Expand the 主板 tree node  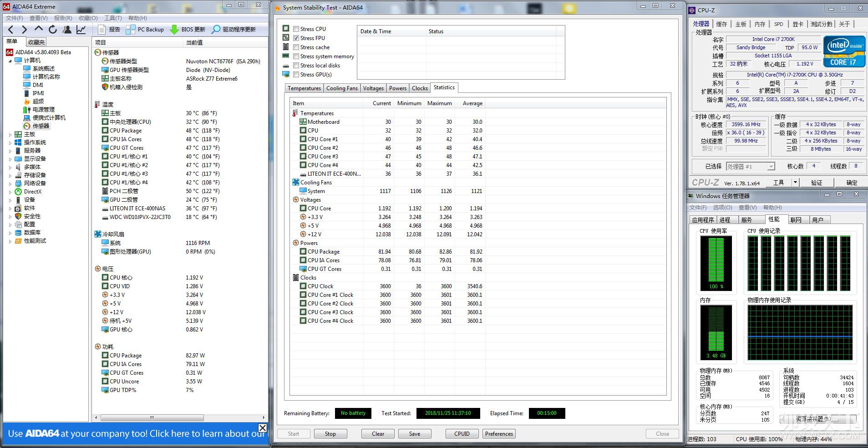[10, 134]
